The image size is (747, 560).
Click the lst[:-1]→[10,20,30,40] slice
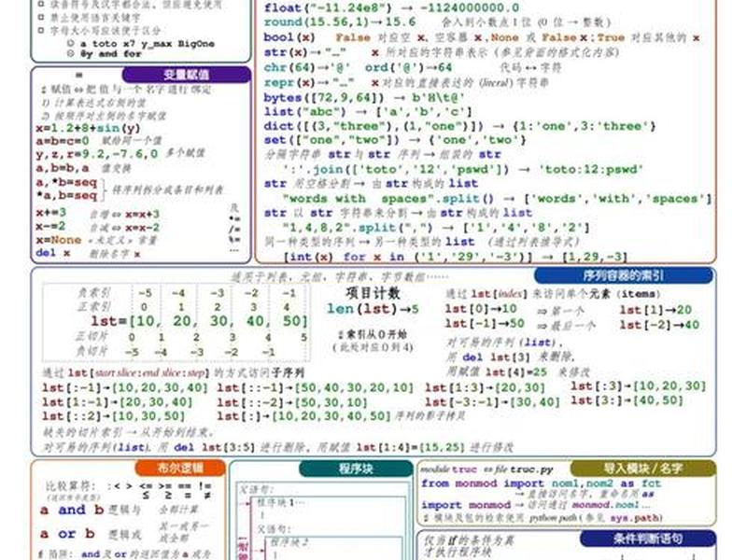pyautogui.click(x=125, y=387)
